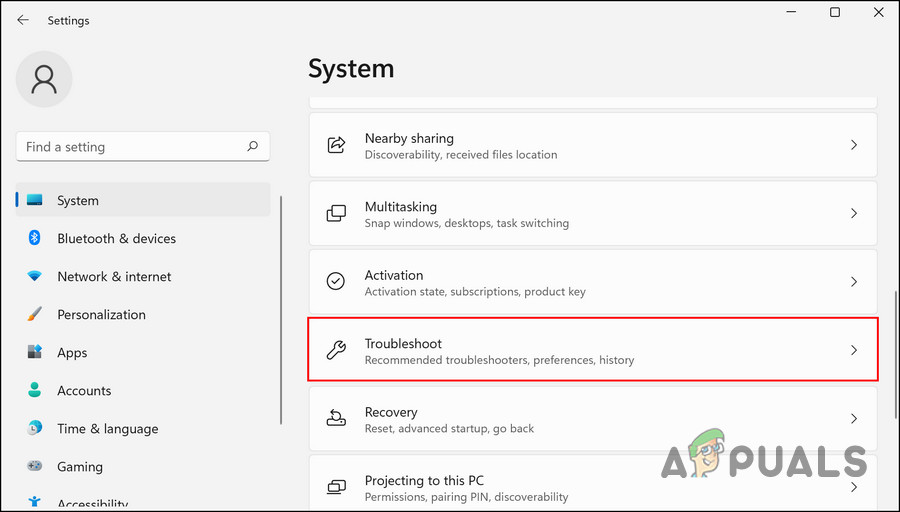
Task: Open the user profile avatar
Action: [44, 79]
